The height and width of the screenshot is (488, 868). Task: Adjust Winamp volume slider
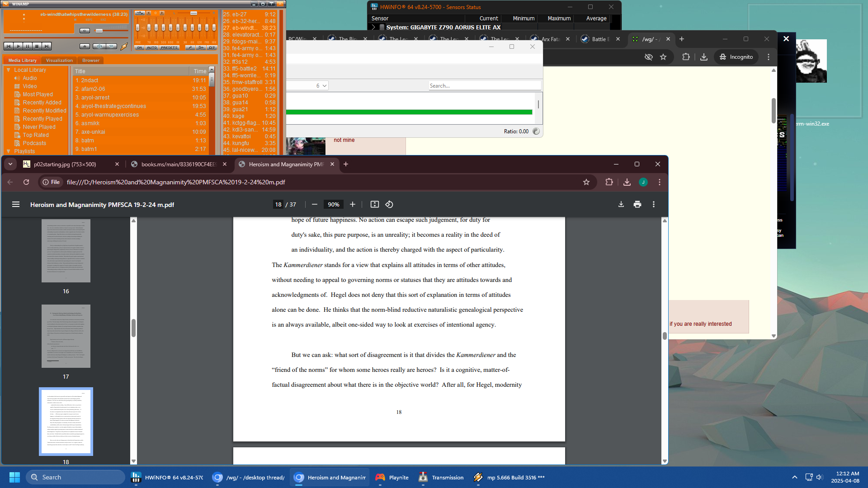pos(99,31)
